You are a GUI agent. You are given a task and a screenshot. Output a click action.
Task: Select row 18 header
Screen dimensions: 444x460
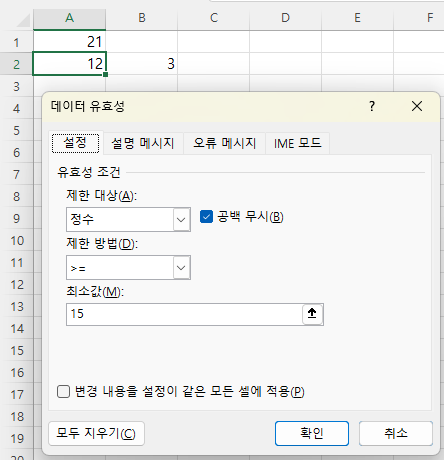tap(16, 416)
